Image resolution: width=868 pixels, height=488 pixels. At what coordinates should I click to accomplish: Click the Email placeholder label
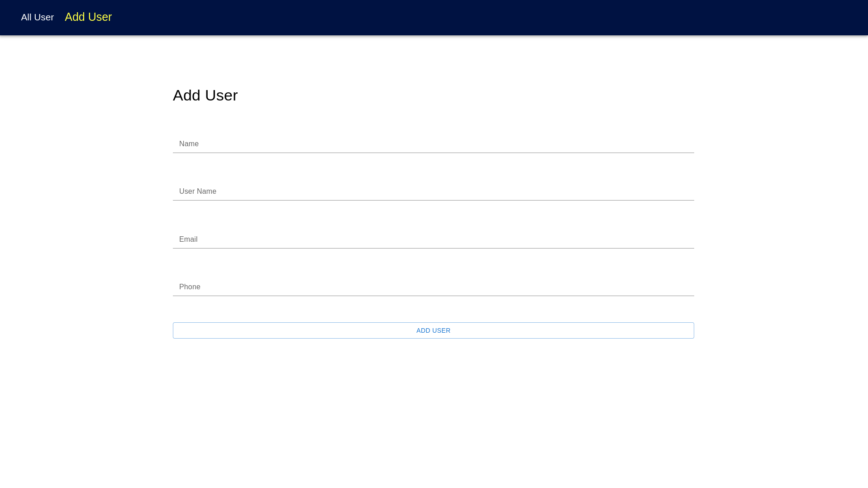click(188, 239)
